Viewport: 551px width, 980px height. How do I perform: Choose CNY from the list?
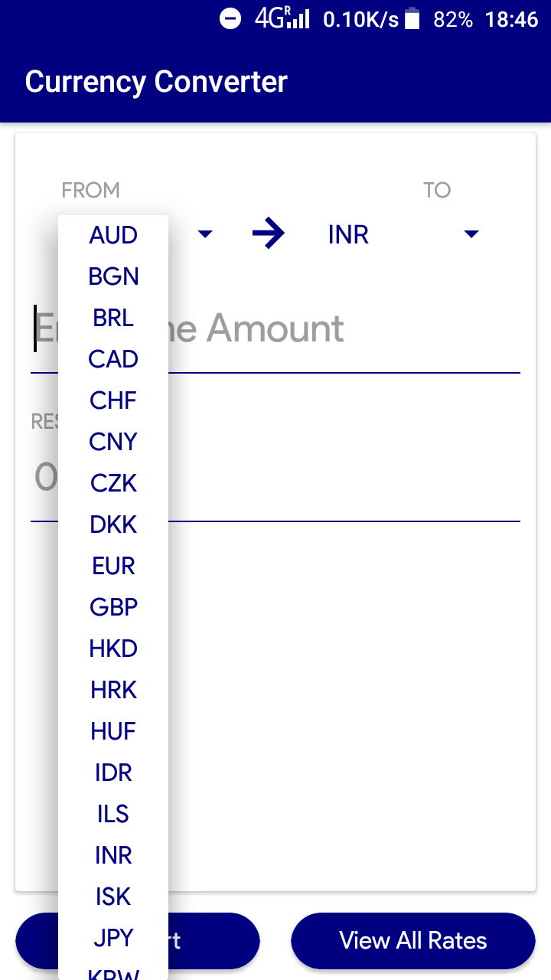[113, 442]
